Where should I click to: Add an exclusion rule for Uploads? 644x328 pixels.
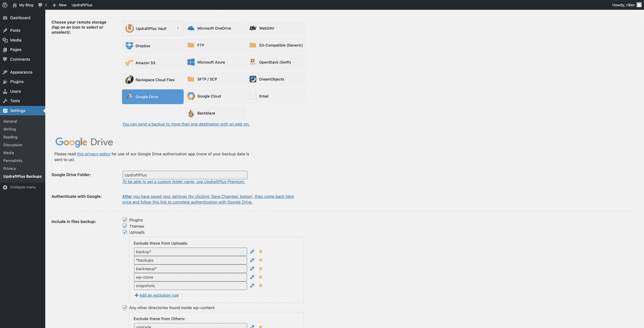[157, 295]
